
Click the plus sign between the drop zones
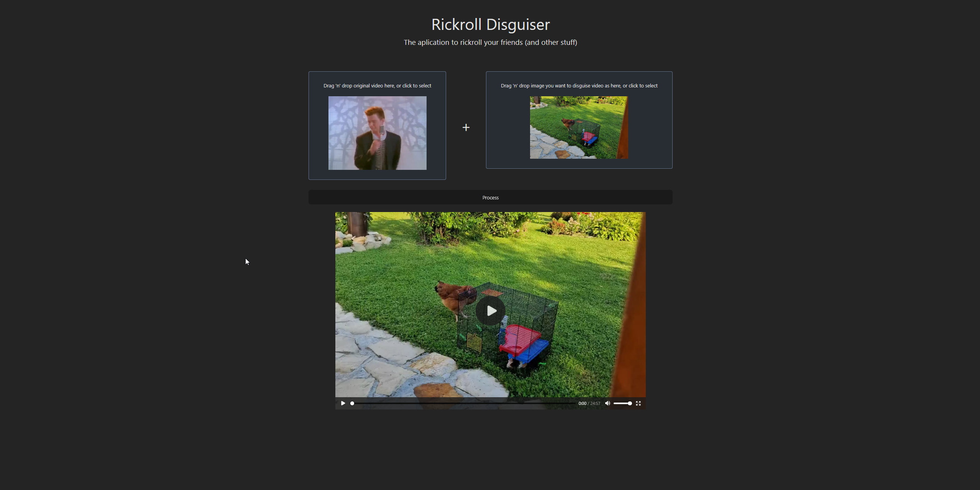pyautogui.click(x=466, y=127)
